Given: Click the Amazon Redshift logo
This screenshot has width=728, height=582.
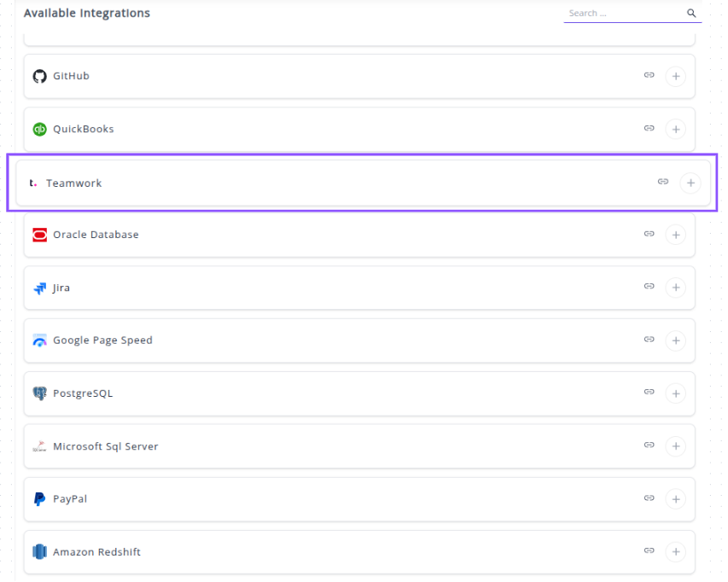Looking at the screenshot, I should click(39, 552).
